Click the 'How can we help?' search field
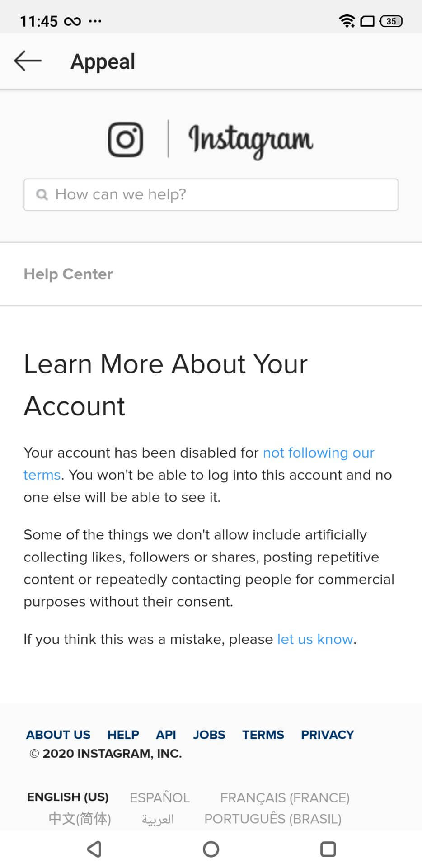Screen dimensions: 422x868 point(211,194)
